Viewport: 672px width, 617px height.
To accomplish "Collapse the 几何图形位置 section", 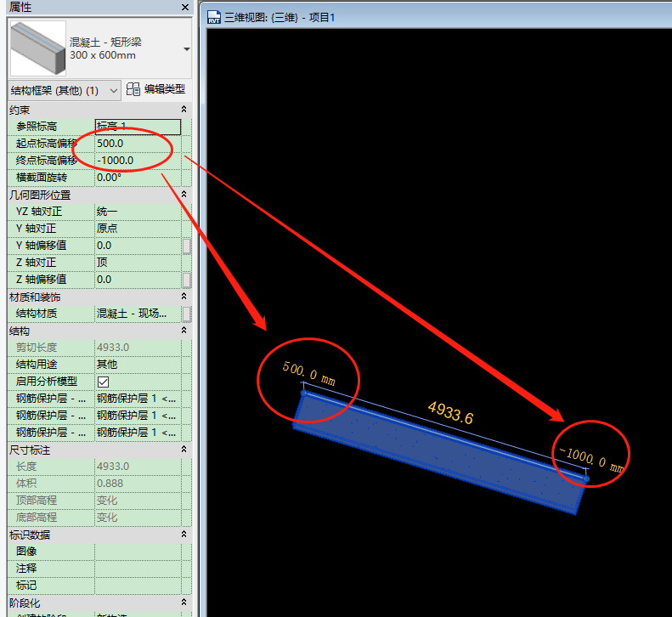I will (x=184, y=195).
